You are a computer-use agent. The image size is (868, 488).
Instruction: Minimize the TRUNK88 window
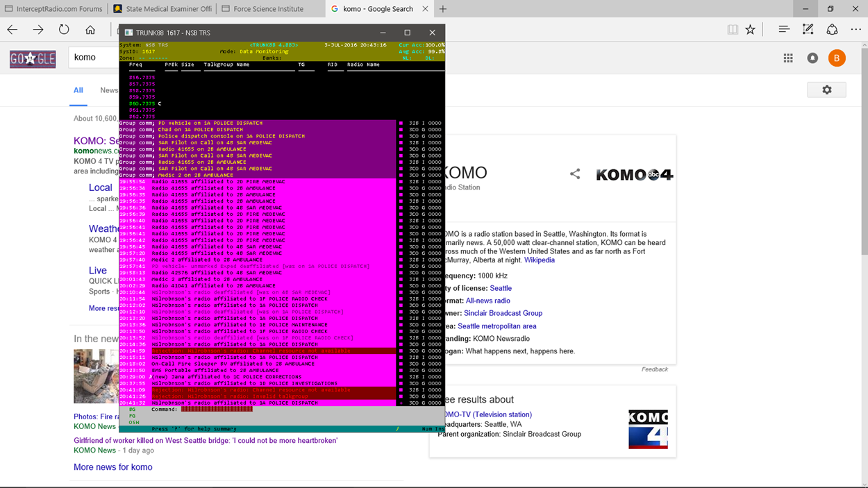click(x=383, y=33)
